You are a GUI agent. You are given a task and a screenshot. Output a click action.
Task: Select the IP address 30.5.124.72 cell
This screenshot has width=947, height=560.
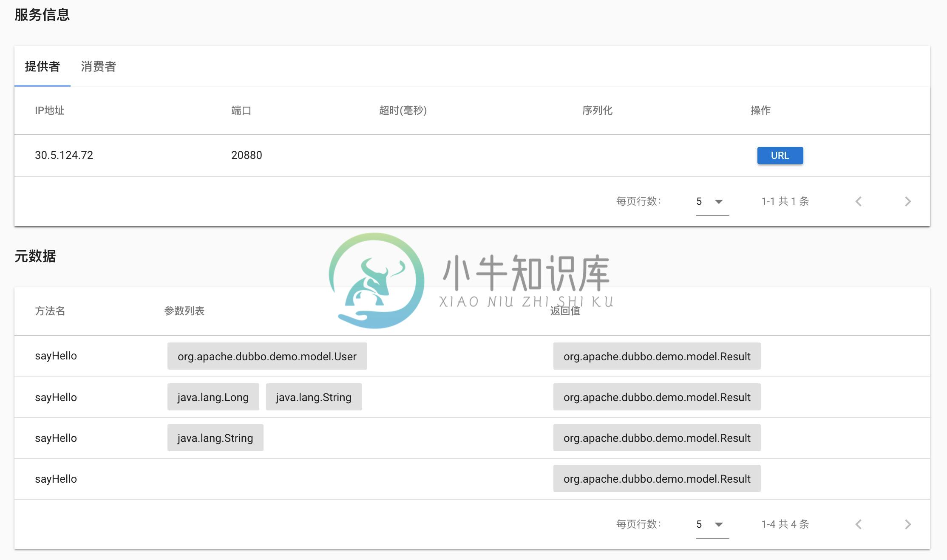tap(64, 155)
